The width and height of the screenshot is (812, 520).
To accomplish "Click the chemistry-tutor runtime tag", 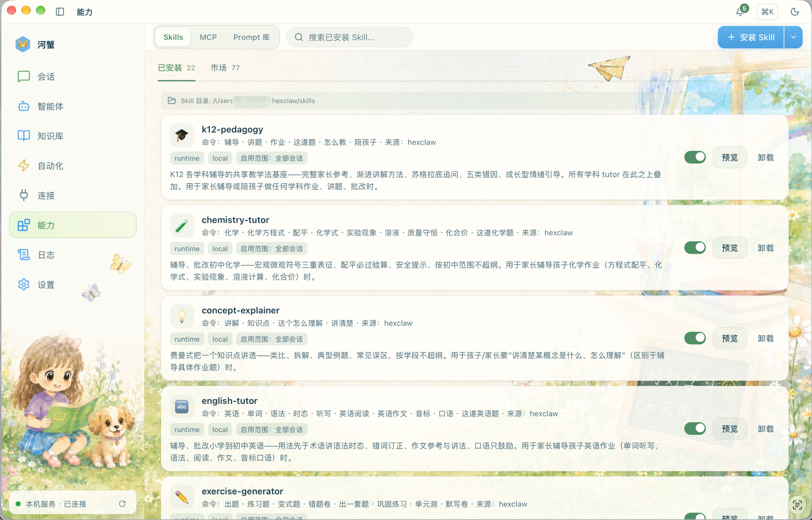I will pyautogui.click(x=187, y=249).
